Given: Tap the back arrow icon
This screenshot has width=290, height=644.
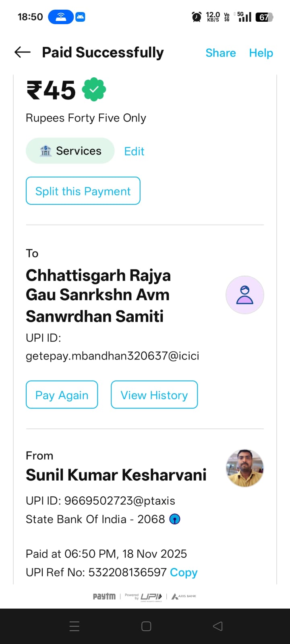Looking at the screenshot, I should (23, 52).
